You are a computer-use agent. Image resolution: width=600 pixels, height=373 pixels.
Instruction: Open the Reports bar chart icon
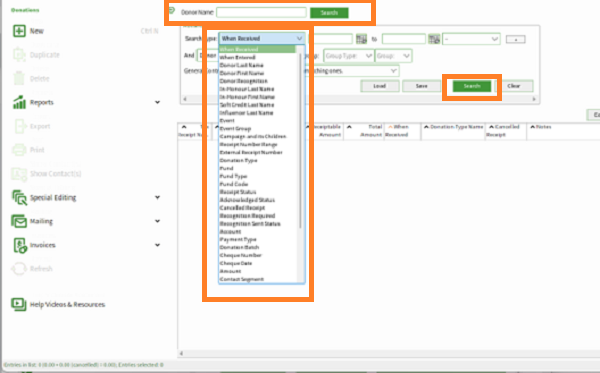(x=19, y=102)
